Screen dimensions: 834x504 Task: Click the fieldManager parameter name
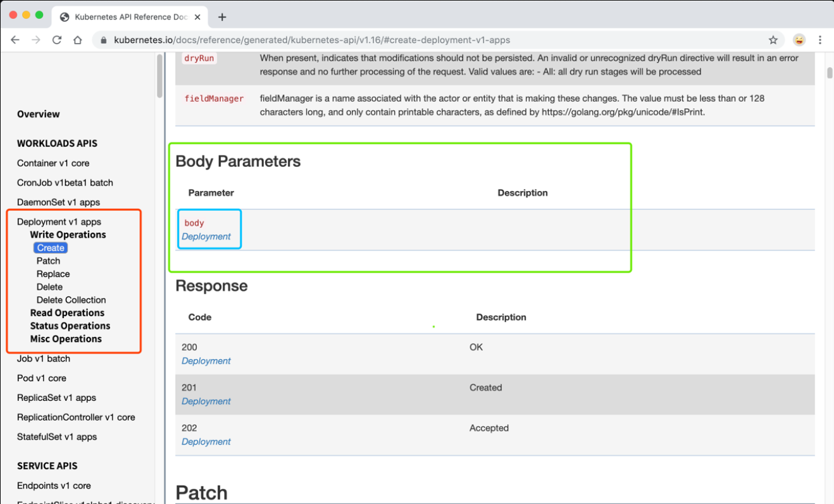214,99
